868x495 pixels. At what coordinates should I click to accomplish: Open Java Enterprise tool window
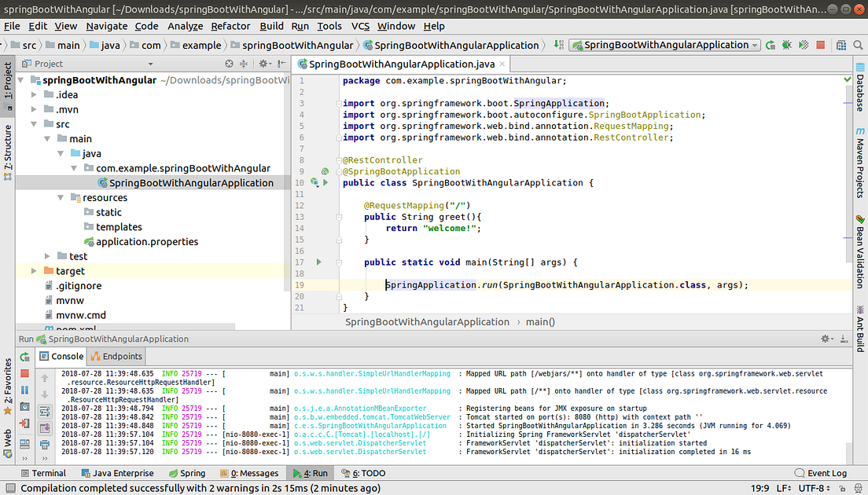pyautogui.click(x=117, y=474)
